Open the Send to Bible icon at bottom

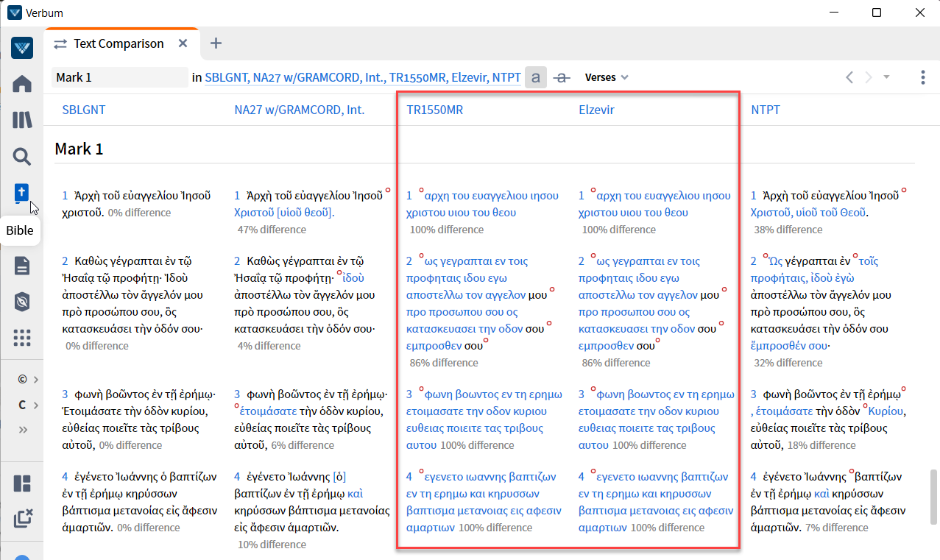click(22, 518)
